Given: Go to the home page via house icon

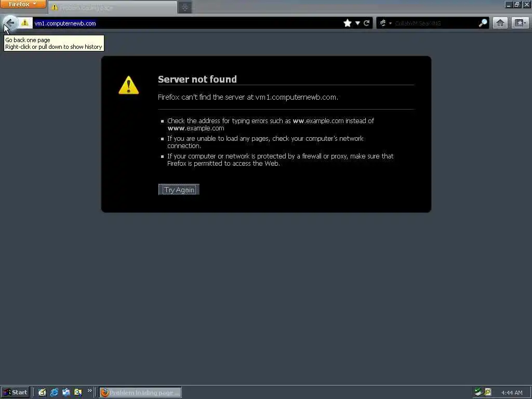Looking at the screenshot, I should pyautogui.click(x=500, y=23).
